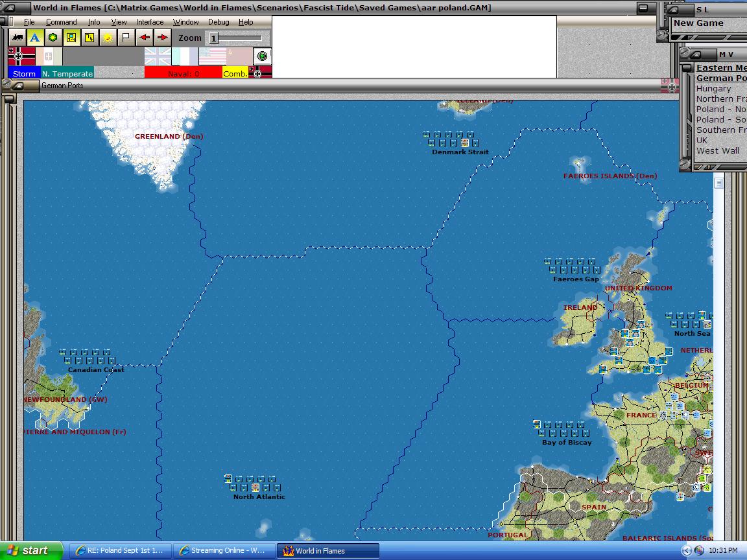Click the Denmark Strait sea box icons
The image size is (747, 560).
451,139
